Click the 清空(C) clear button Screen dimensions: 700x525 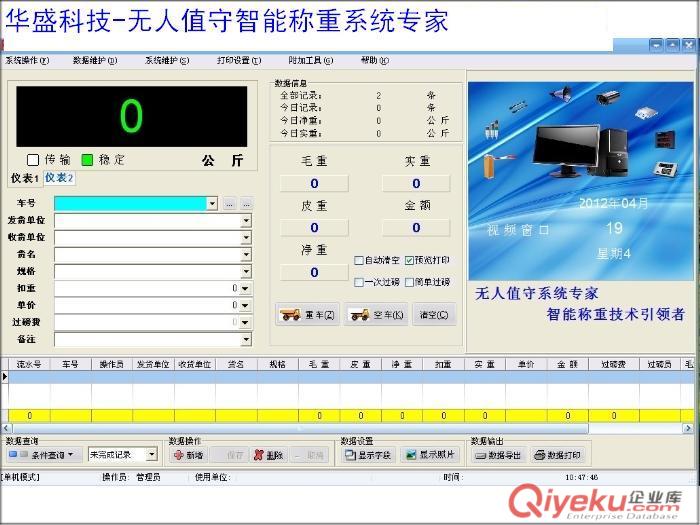[x=434, y=315]
